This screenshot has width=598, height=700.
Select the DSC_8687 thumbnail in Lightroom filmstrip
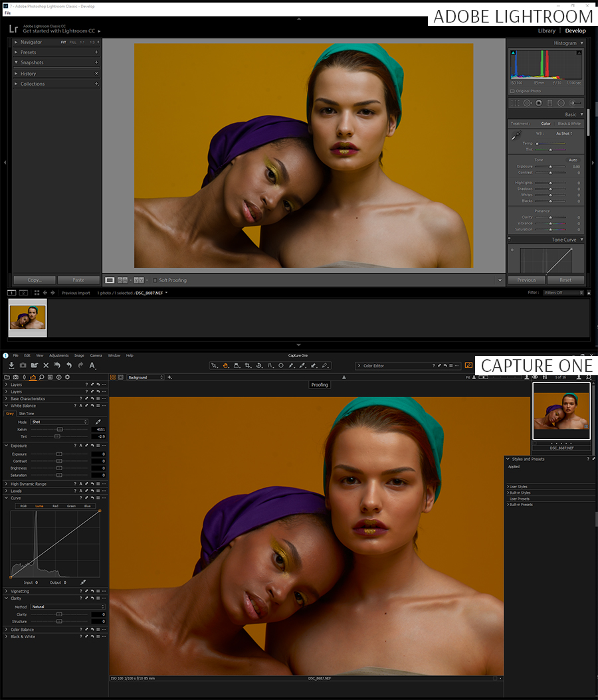coord(28,317)
